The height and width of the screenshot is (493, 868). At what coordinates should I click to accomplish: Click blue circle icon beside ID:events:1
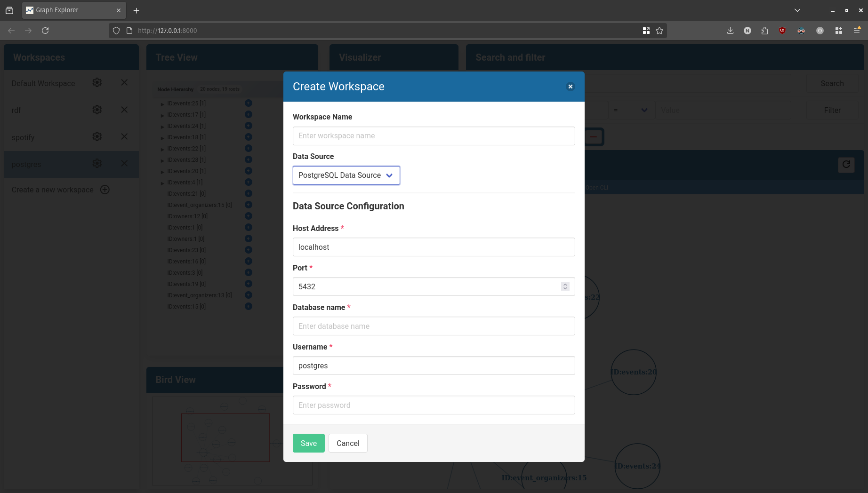pos(249,227)
